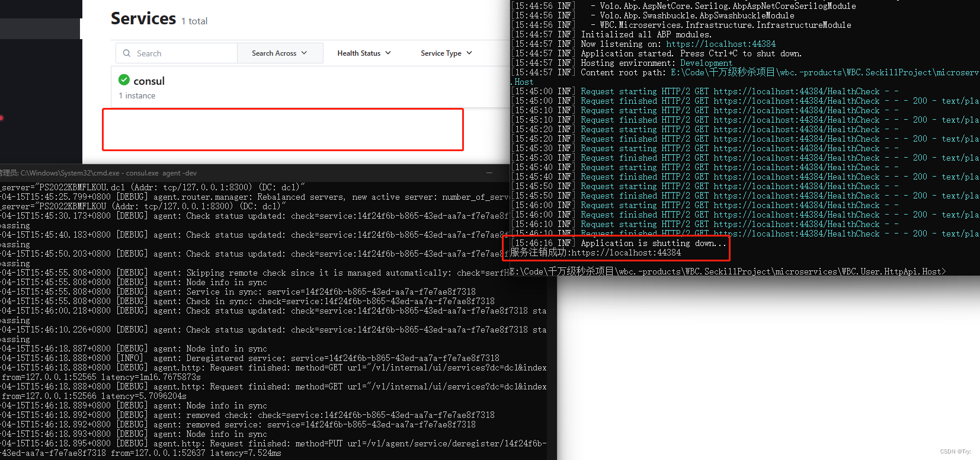Click the 'Content root path:' log line
Image resolution: width=980 pixels, height=460 pixels.
tap(745, 72)
